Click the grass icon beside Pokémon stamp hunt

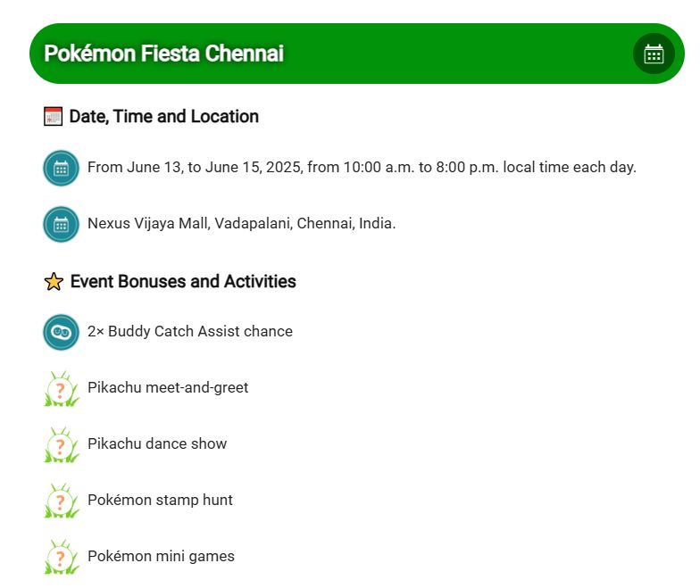click(61, 501)
